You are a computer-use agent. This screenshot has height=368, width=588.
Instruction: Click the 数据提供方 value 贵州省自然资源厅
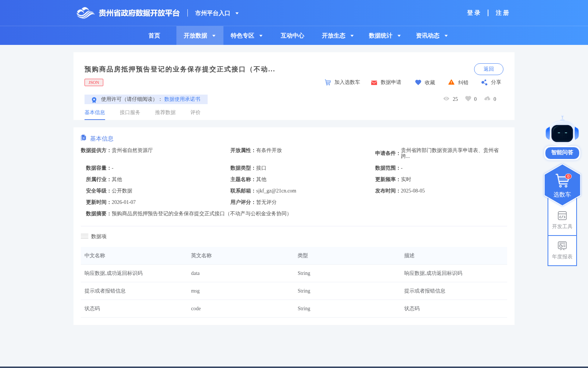132,151
